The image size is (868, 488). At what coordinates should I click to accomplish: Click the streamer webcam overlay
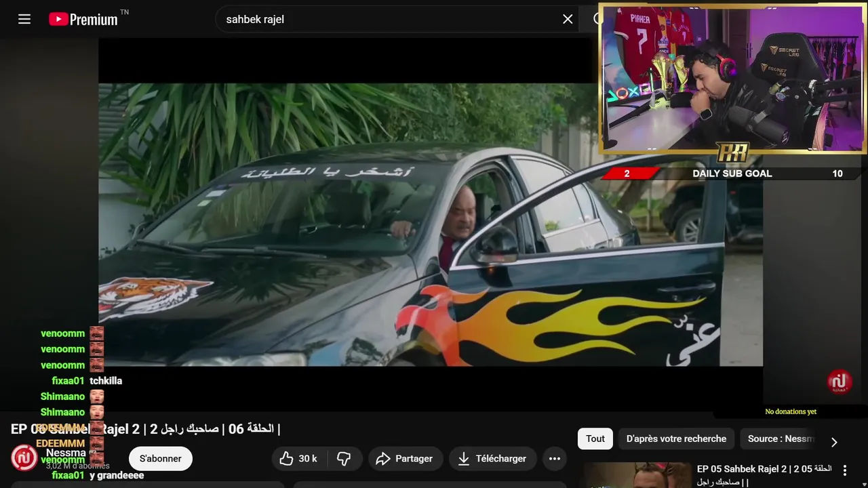point(732,79)
